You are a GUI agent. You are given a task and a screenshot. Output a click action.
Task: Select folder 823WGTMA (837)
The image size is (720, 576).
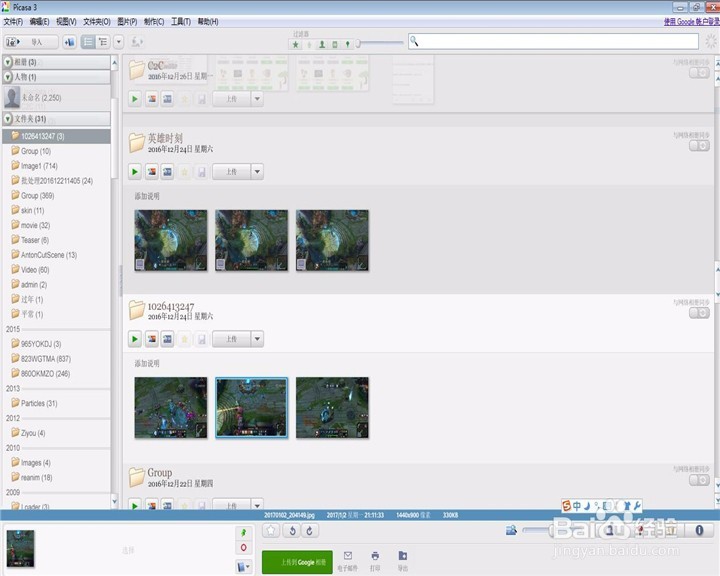[x=45, y=359]
